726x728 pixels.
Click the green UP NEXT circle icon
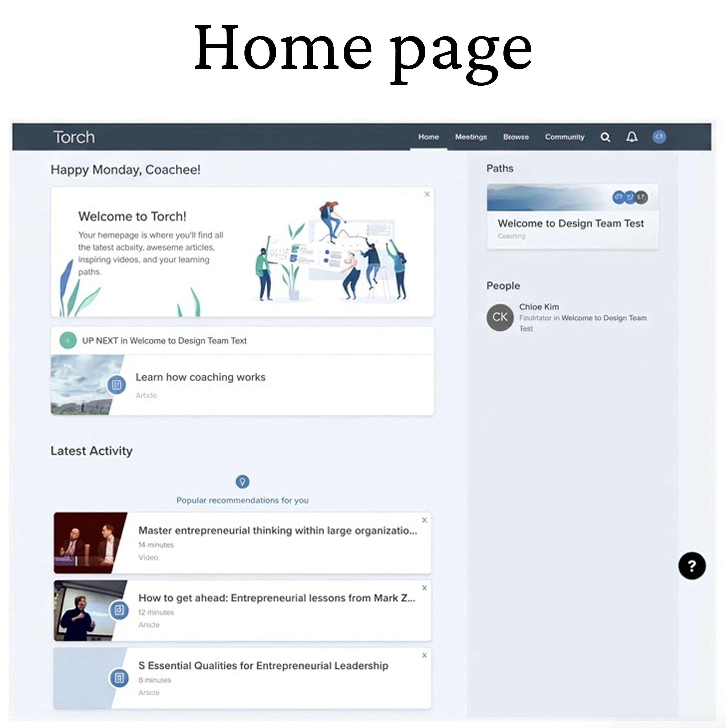[x=68, y=341]
